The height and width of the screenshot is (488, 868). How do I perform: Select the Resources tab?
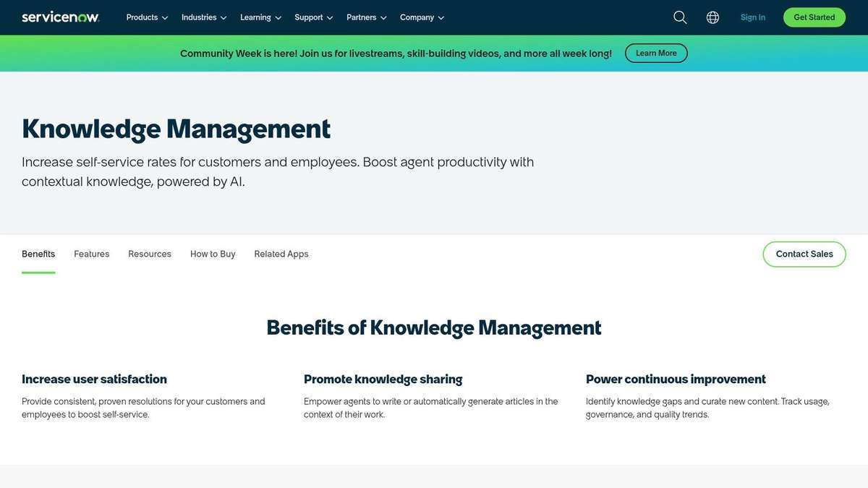pyautogui.click(x=149, y=254)
